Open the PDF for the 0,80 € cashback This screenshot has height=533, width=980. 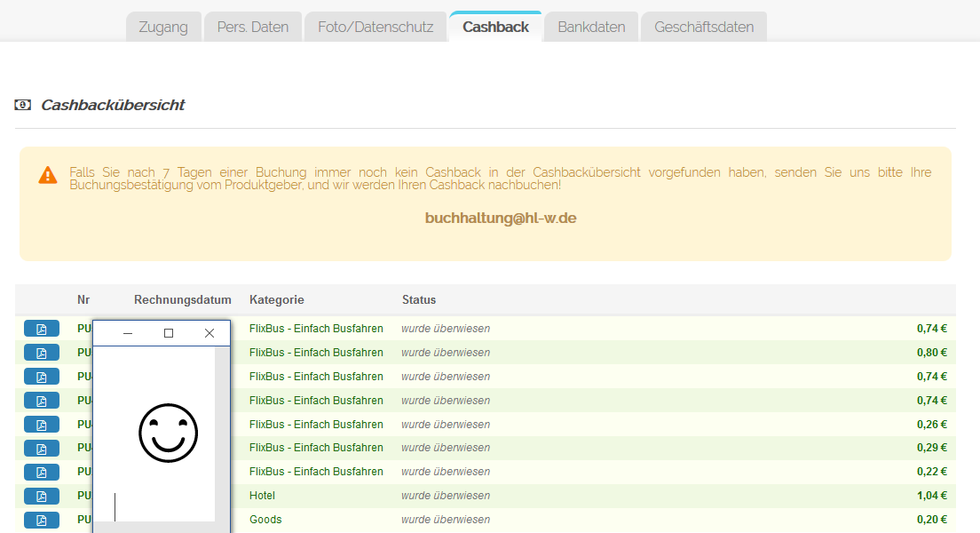pyautogui.click(x=42, y=353)
